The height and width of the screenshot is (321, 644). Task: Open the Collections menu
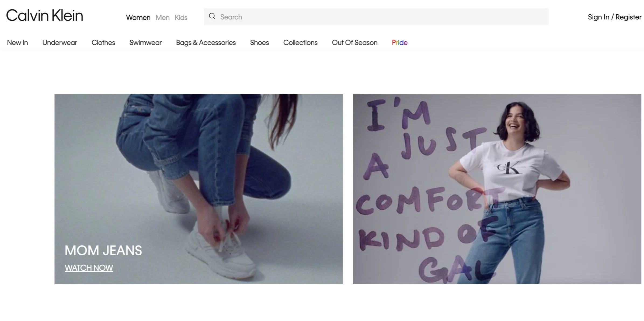(x=300, y=43)
